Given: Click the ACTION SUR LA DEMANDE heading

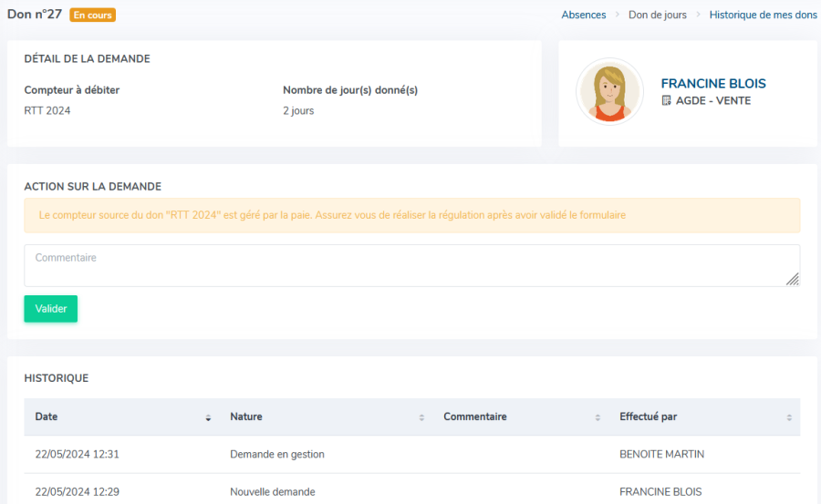Looking at the screenshot, I should 93,187.
